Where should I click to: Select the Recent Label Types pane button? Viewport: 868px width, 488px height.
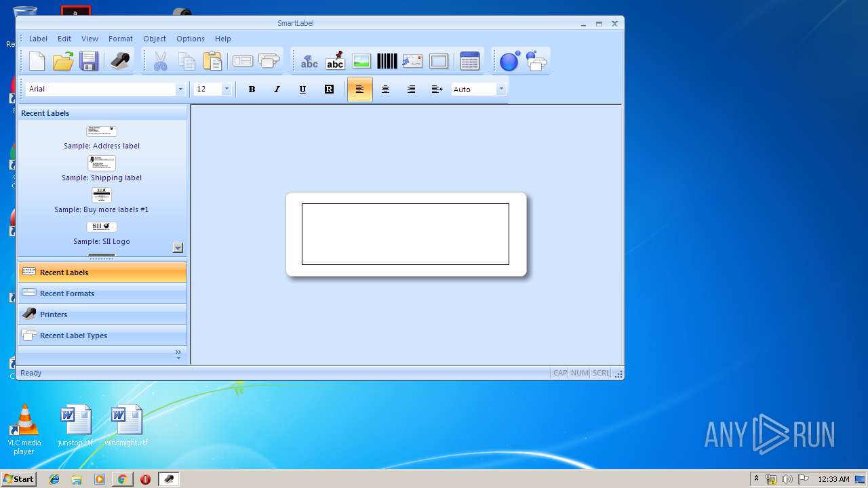pos(102,335)
